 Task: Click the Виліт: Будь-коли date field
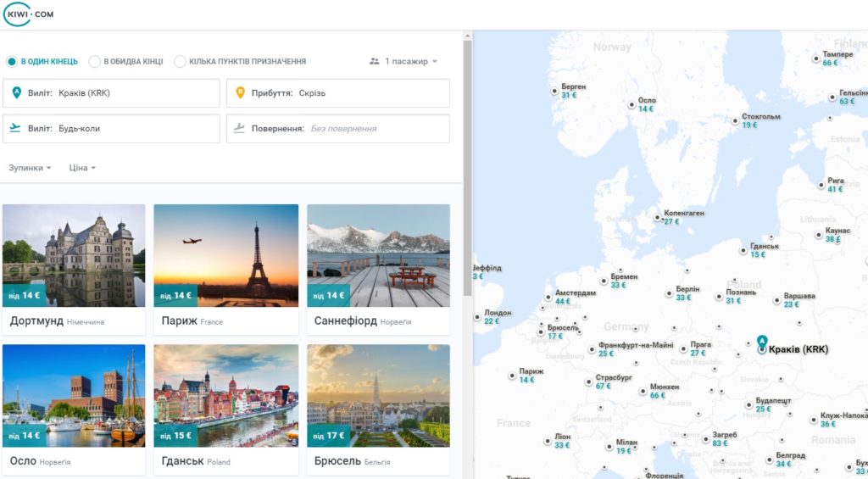coord(111,129)
